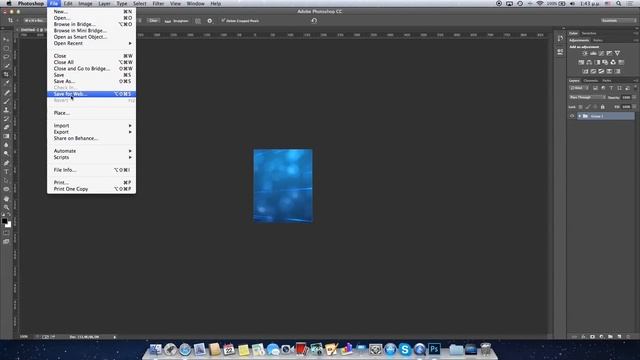Toggle lock transparent pixels icon
Screen dimensions: 640x360
point(580,107)
